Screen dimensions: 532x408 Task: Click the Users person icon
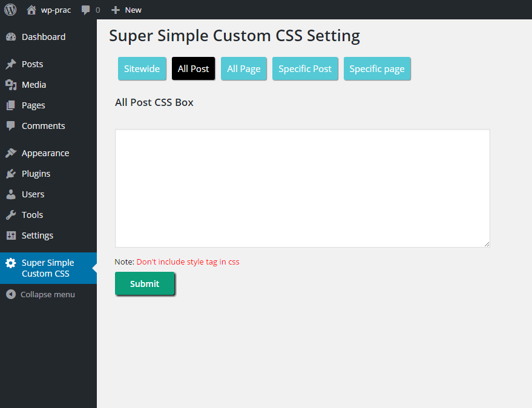point(11,194)
